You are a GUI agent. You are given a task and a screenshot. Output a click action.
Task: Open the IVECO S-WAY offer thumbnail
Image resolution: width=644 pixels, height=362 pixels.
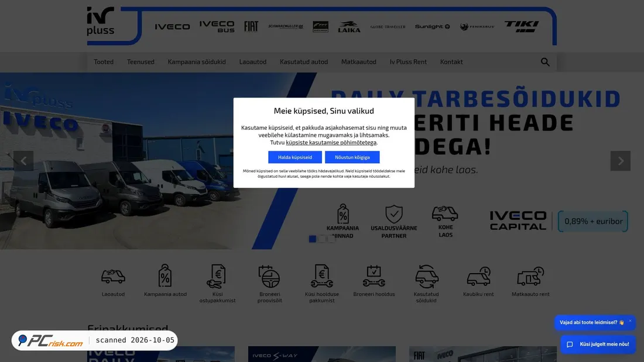click(322, 354)
